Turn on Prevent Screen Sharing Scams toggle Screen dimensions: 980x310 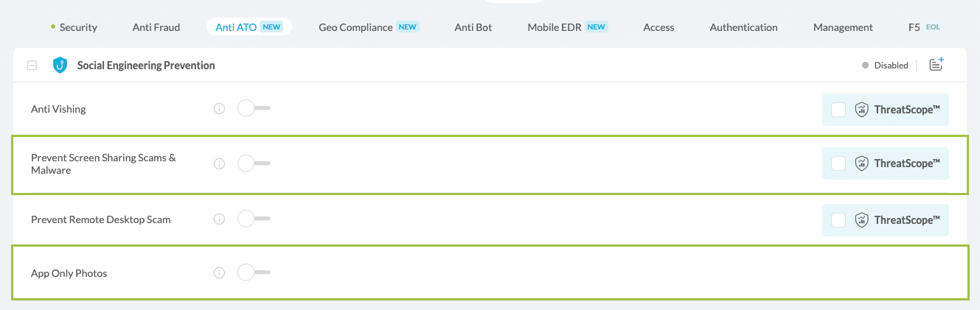click(253, 163)
